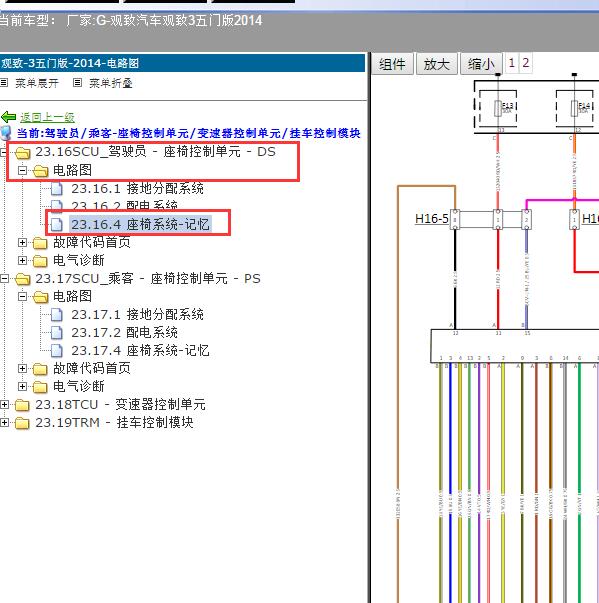Click folder icon of 23.18TCU
This screenshot has width=599, height=603.
point(23,405)
